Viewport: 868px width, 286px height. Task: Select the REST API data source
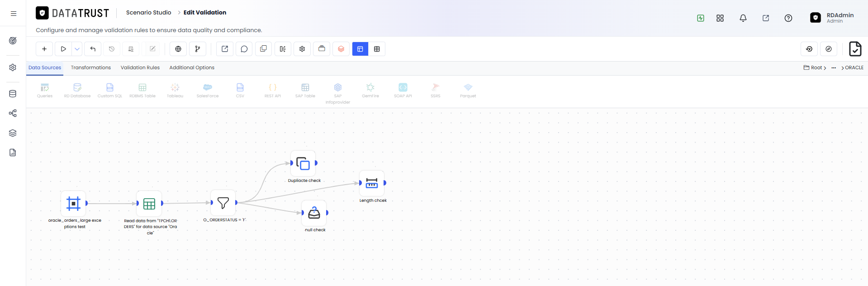pyautogui.click(x=273, y=91)
